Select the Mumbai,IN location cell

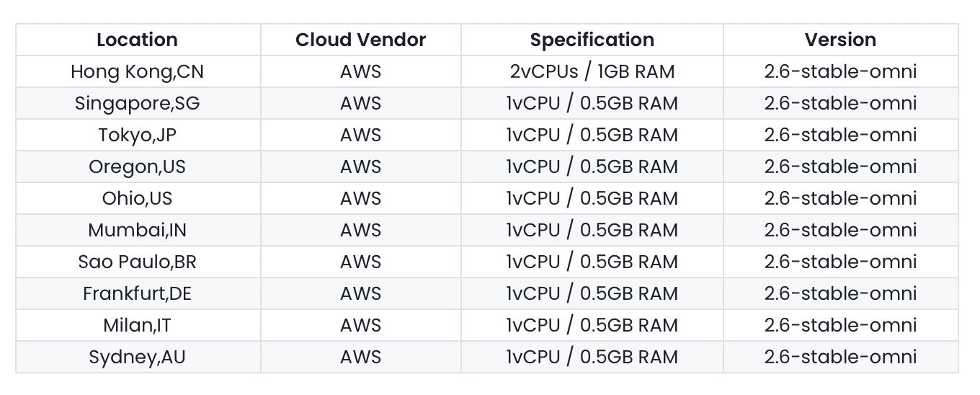(137, 230)
